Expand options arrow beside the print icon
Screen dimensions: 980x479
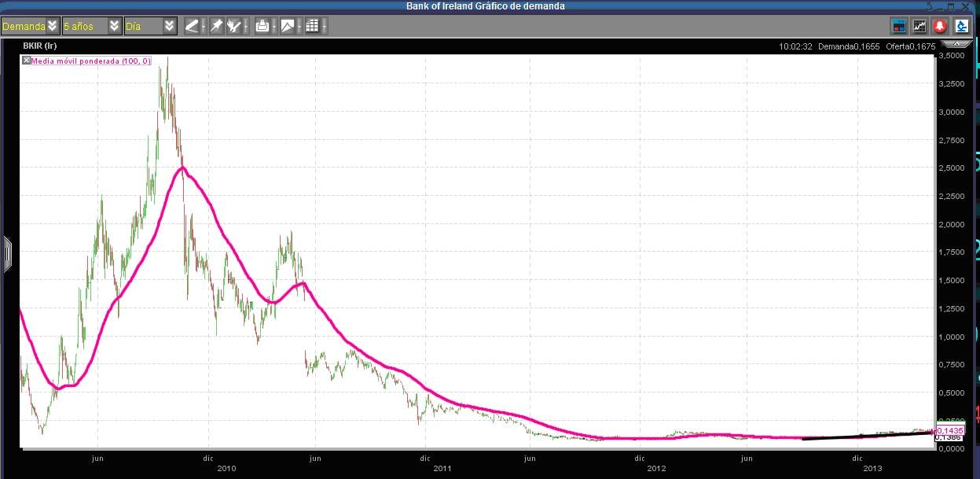(274, 26)
